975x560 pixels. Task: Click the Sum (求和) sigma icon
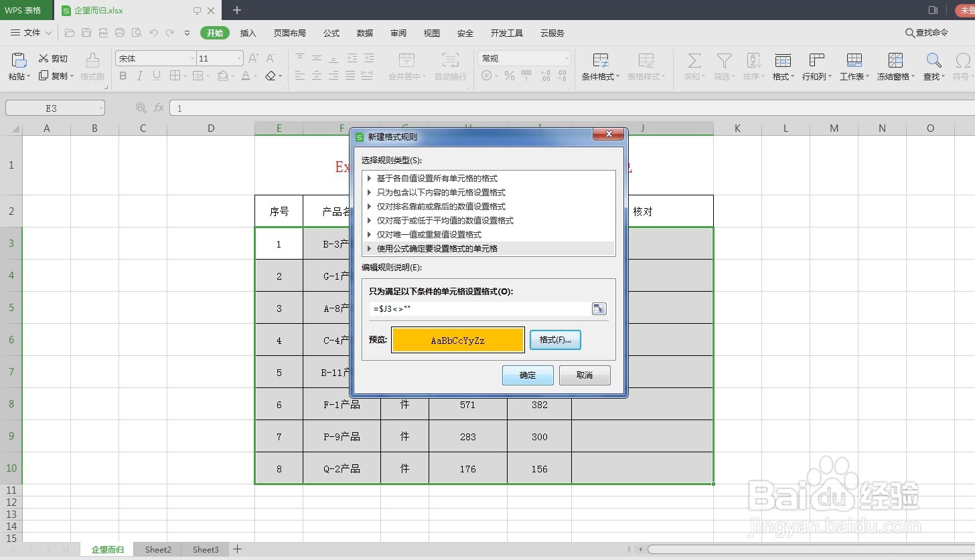click(694, 61)
